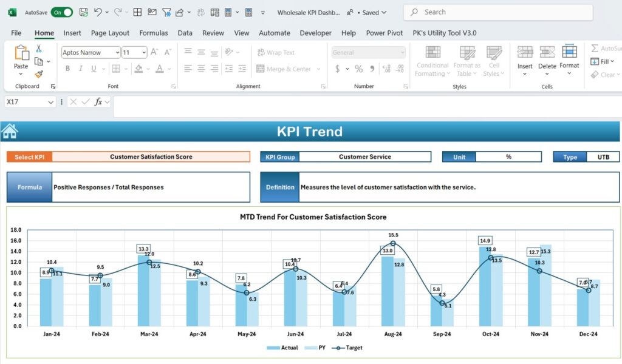
Task: Click the Home icon on KPI Trend
Action: (10, 132)
